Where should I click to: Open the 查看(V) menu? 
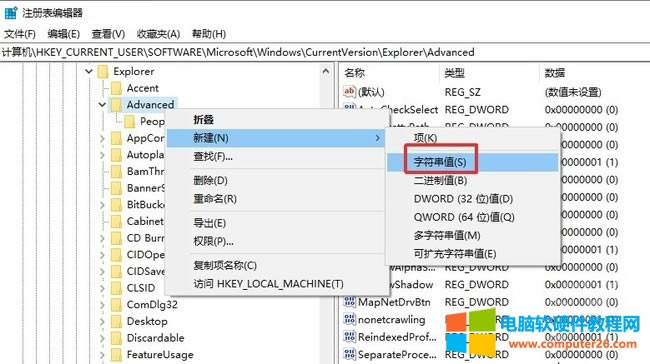pyautogui.click(x=108, y=34)
